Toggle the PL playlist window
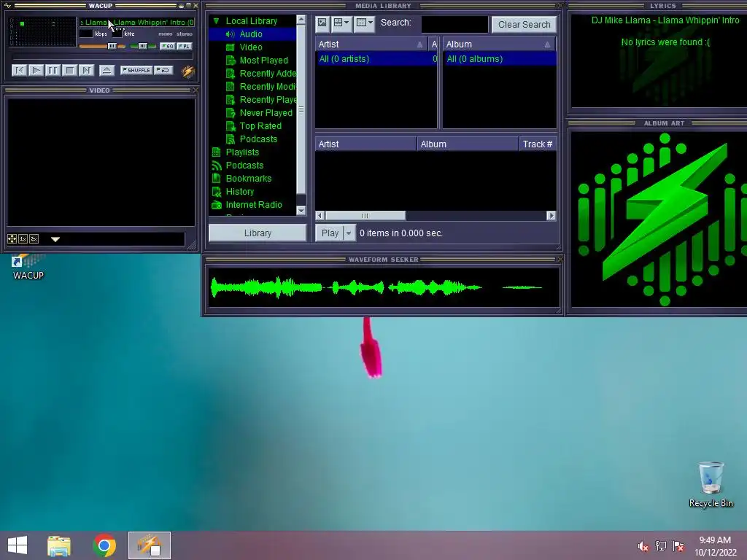Screen dimensions: 747x560 pos(184,46)
